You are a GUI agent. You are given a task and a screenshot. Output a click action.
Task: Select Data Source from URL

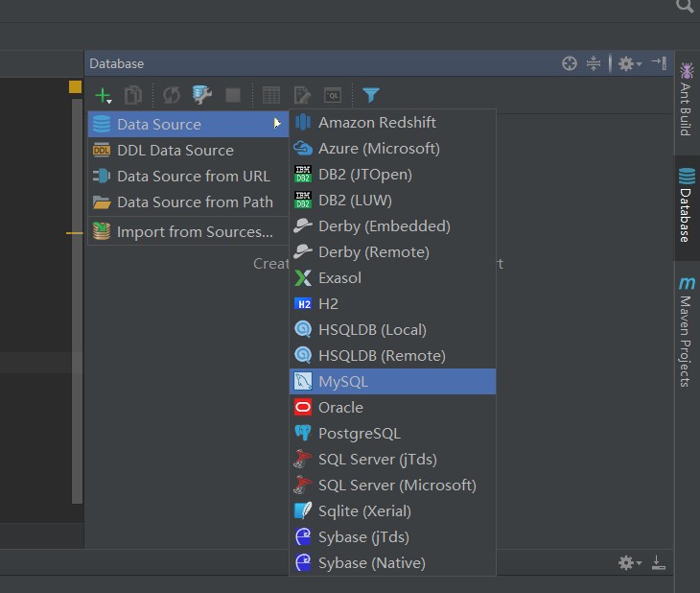click(x=188, y=176)
